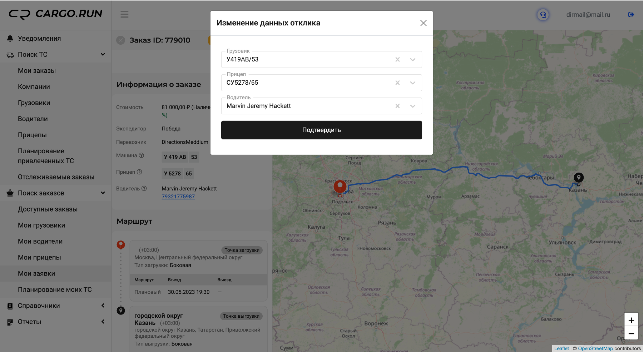The image size is (644, 352).
Task: Click the driver phone number link
Action: click(x=178, y=197)
